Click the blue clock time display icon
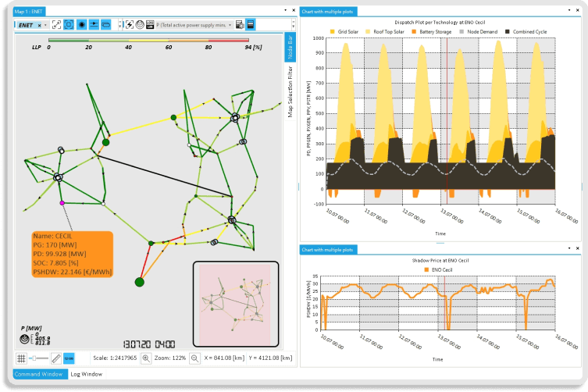The image size is (588, 392). point(69,358)
